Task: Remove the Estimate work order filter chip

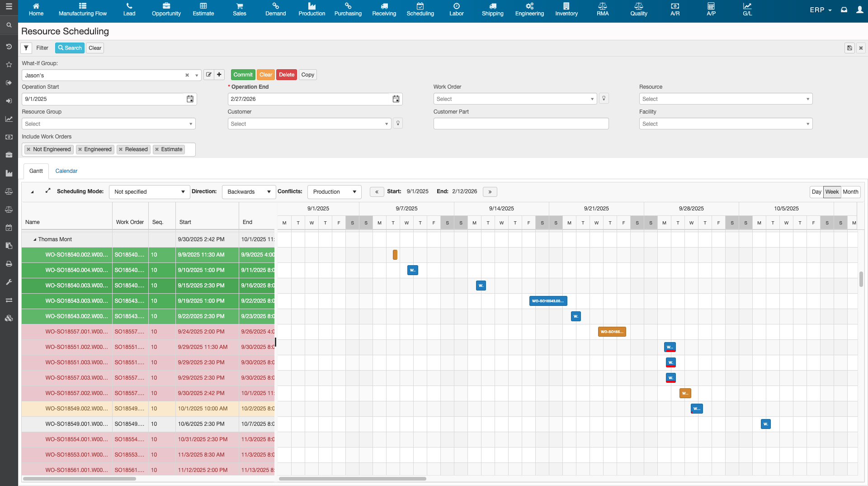Action: coord(157,149)
